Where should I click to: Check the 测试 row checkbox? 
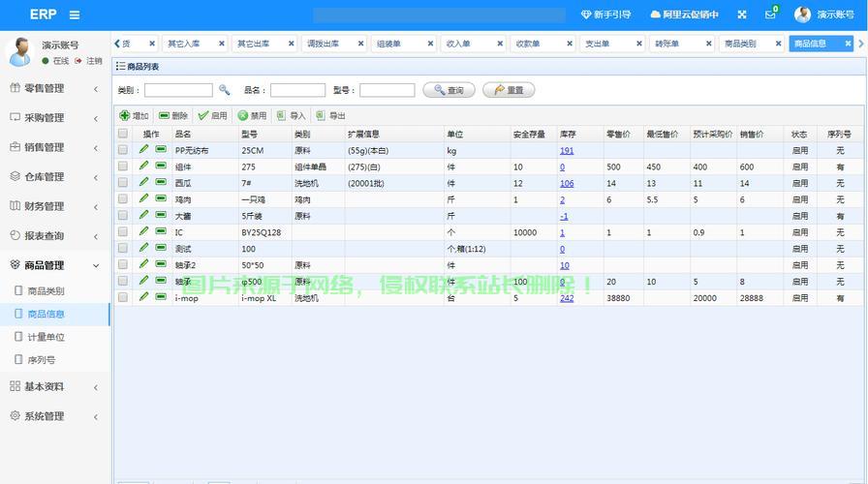pos(123,248)
